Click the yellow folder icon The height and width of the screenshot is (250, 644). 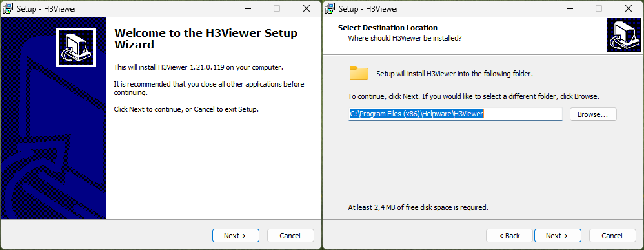(359, 73)
